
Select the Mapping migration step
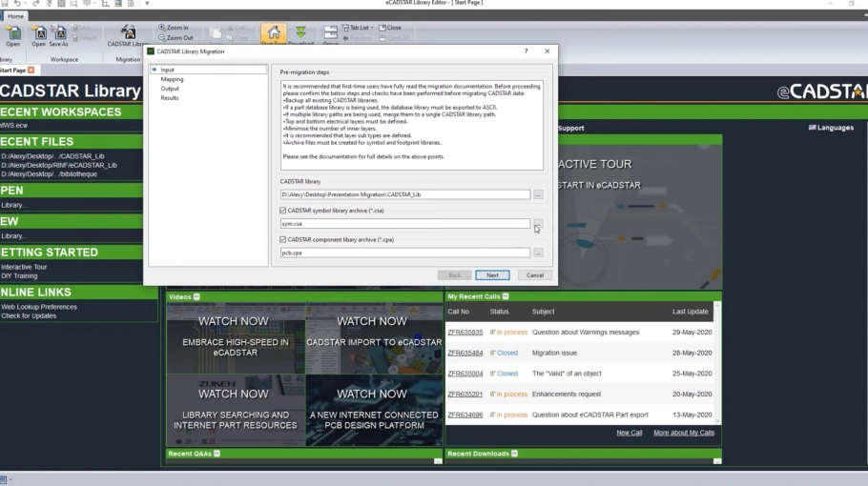click(172, 79)
